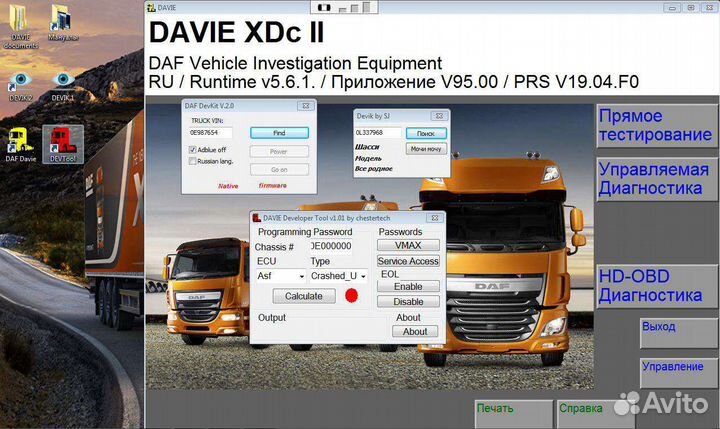Viewport: 720px width, 429px height.
Task: Open the Type Crashed_U dropdown
Action: tap(338, 276)
